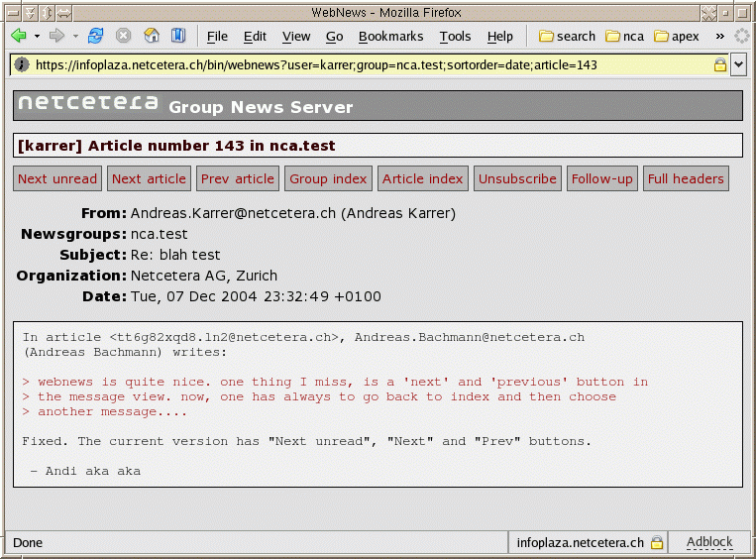Click the subject 'Re: blah test'
This screenshot has width=756, height=559.
point(175,255)
